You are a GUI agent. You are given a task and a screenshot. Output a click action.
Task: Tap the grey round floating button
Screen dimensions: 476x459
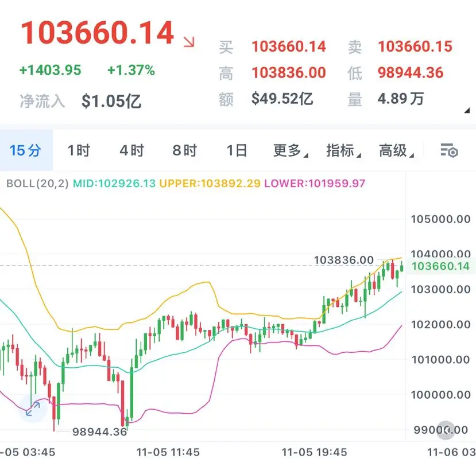[x=446, y=430]
